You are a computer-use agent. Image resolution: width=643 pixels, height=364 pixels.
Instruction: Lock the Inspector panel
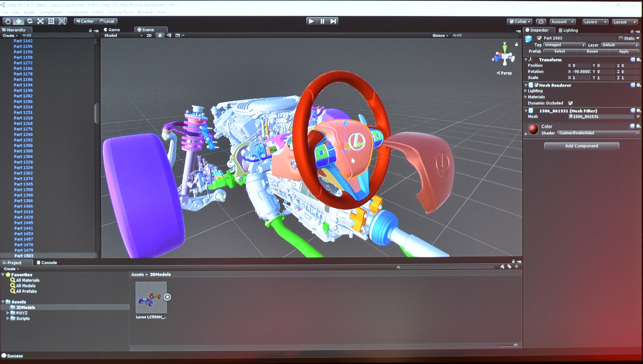(632, 31)
